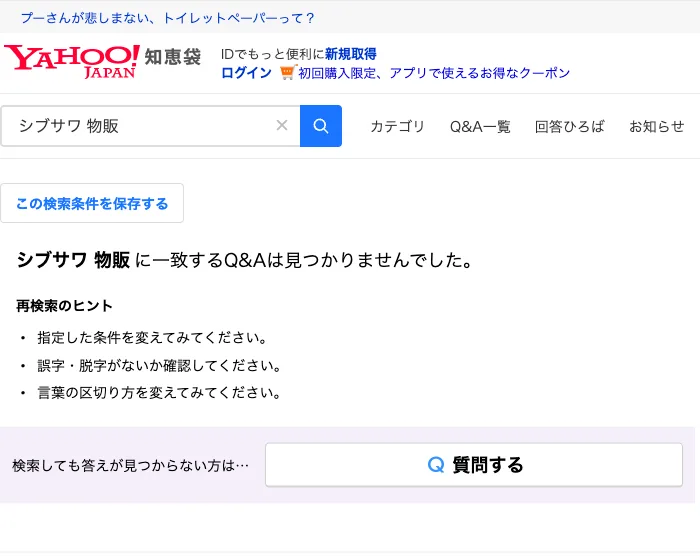
Task: Click the 知恵袋 logo text
Action: click(x=173, y=57)
